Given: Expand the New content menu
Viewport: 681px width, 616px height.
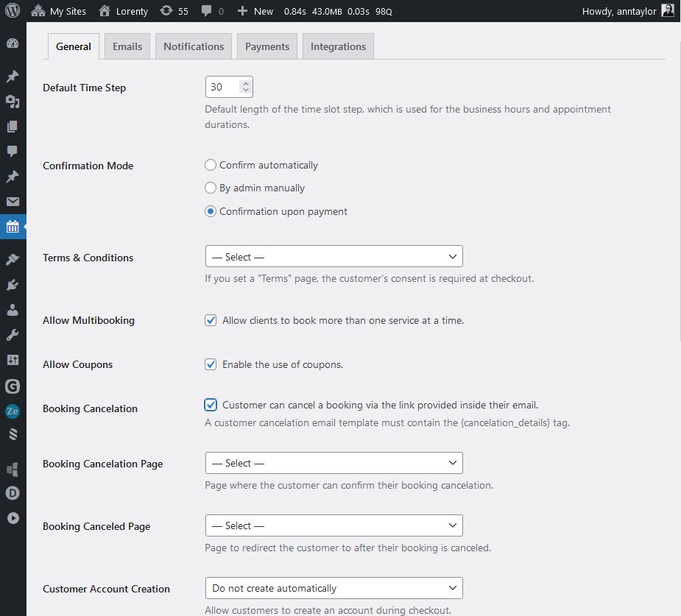Looking at the screenshot, I should [255, 11].
